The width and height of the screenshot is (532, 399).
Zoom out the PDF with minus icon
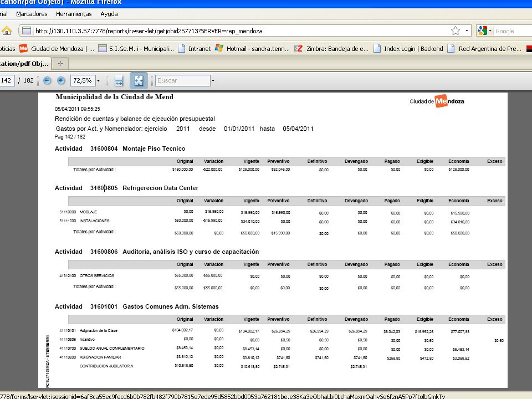(x=47, y=80)
